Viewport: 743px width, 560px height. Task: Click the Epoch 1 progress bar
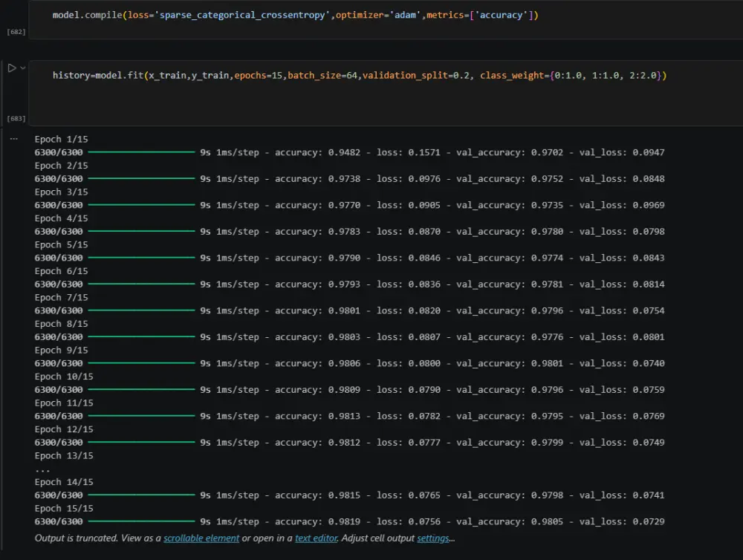point(141,152)
